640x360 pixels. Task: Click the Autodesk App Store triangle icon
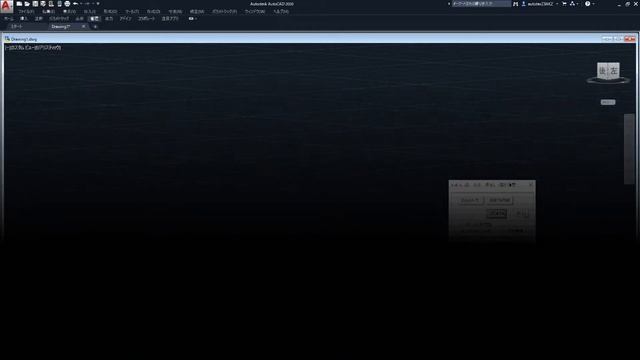572,4
